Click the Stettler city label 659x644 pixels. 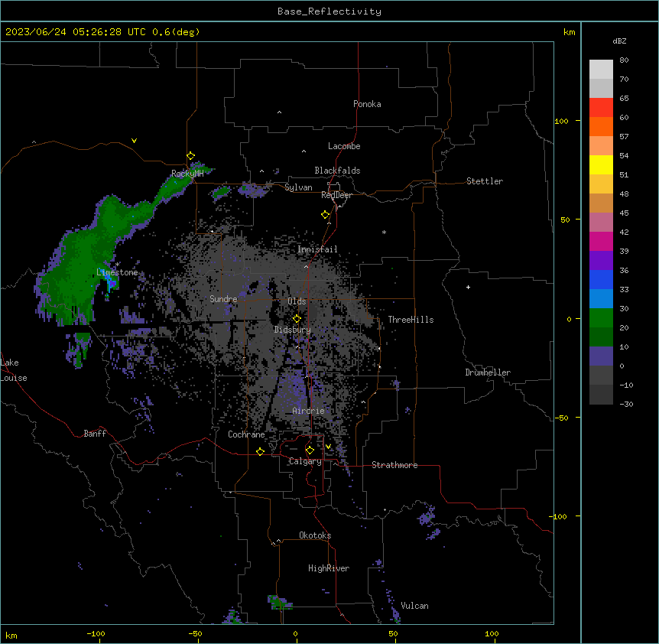coord(485,181)
